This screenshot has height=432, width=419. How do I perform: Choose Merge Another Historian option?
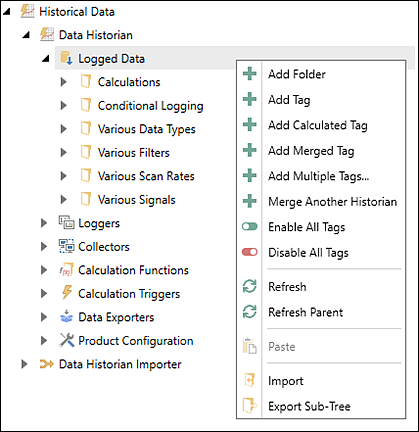coord(332,202)
